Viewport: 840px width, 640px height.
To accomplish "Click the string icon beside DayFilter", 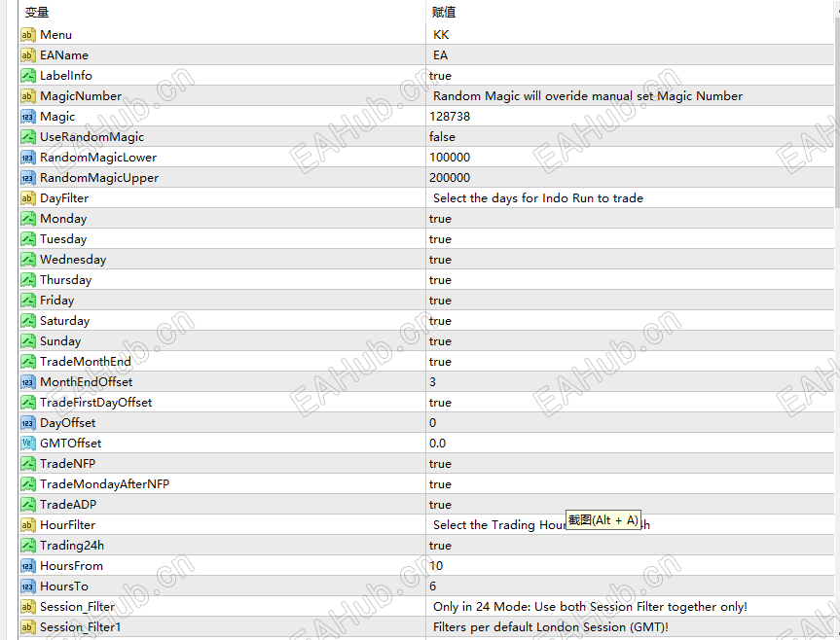I will tap(28, 198).
